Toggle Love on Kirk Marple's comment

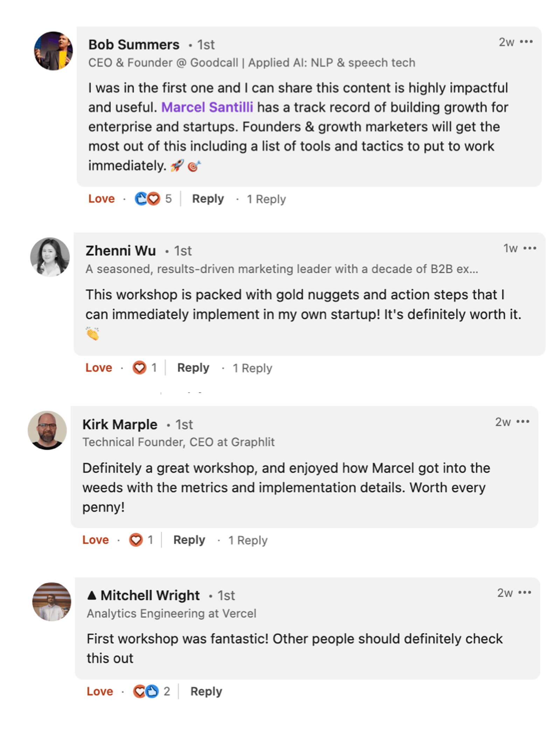[x=96, y=540]
